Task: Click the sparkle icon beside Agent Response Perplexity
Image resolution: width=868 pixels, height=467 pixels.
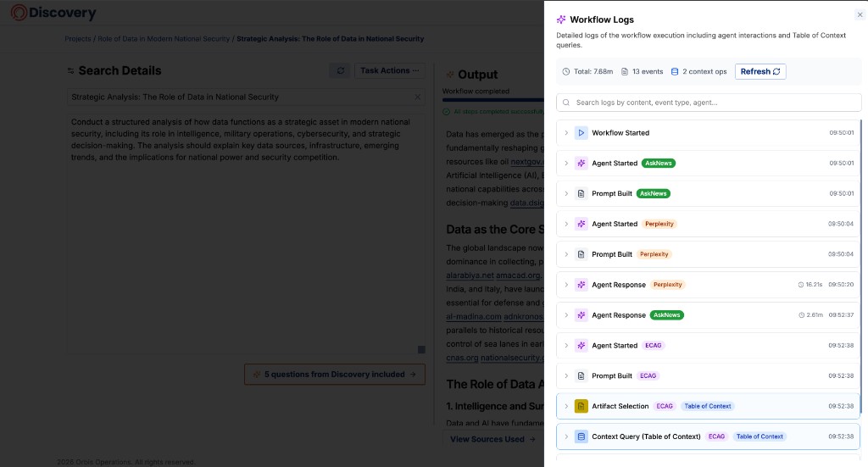Action: pos(581,285)
